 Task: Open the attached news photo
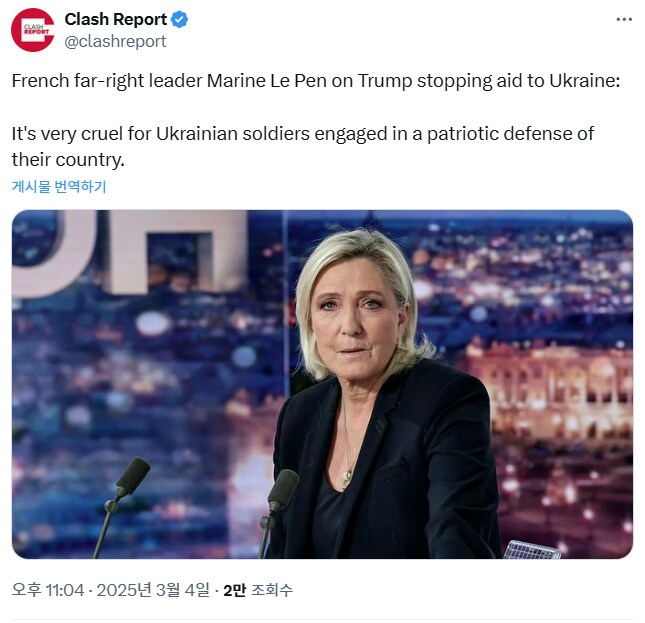point(322,383)
